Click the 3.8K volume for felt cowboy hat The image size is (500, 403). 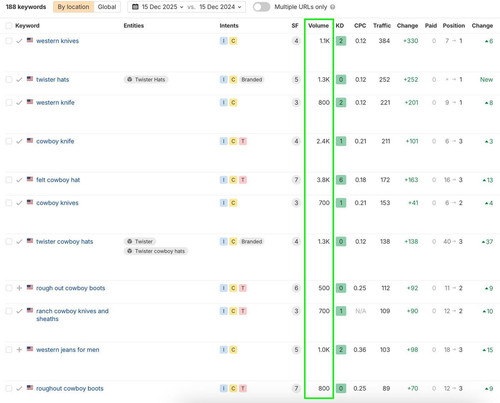(x=323, y=180)
